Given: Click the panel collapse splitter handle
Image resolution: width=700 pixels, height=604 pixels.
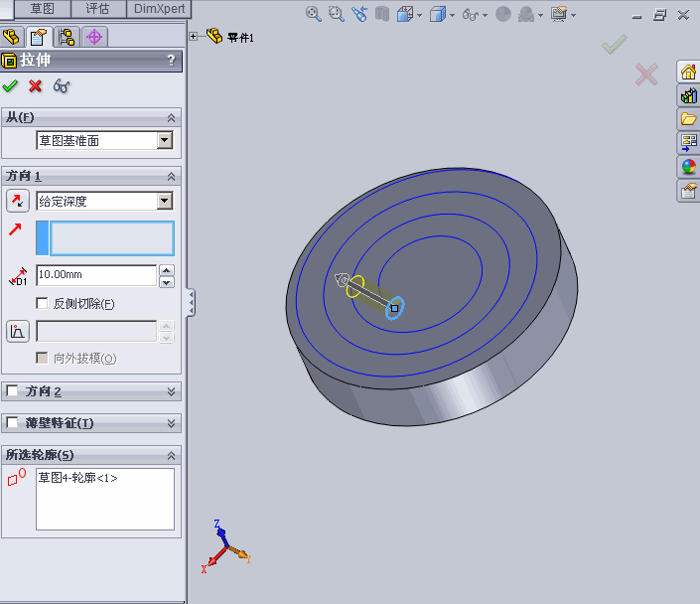Looking at the screenshot, I should point(191,302).
